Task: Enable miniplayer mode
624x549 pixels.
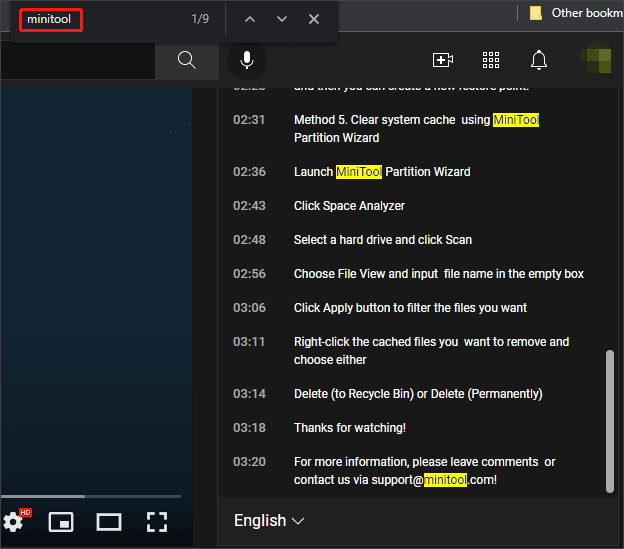Action: click(61, 522)
